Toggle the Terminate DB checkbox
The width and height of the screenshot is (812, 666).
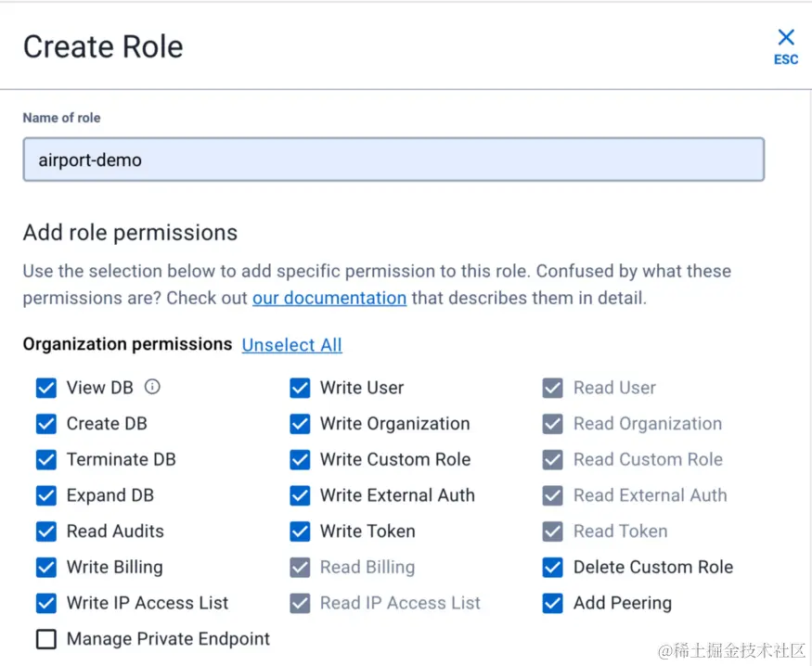[46, 459]
